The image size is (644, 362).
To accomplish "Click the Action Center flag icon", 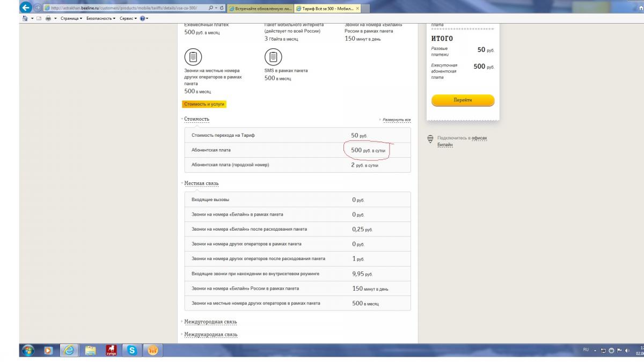I will point(619,350).
